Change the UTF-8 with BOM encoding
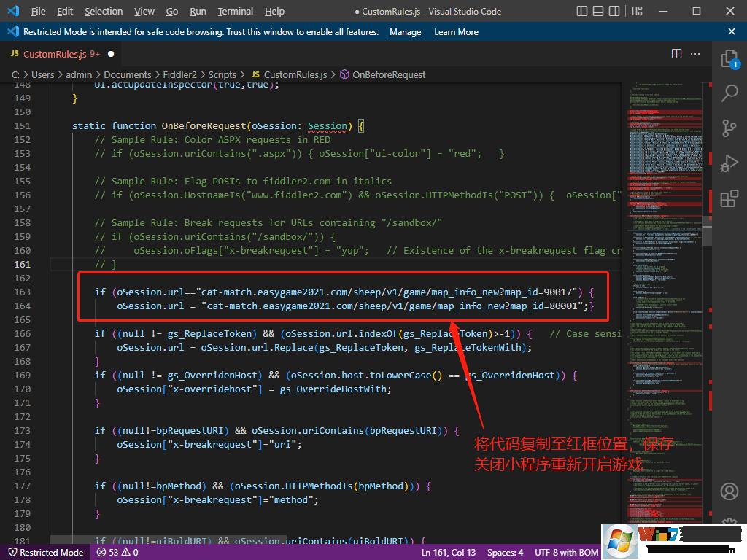The height and width of the screenshot is (560, 747). point(566,553)
